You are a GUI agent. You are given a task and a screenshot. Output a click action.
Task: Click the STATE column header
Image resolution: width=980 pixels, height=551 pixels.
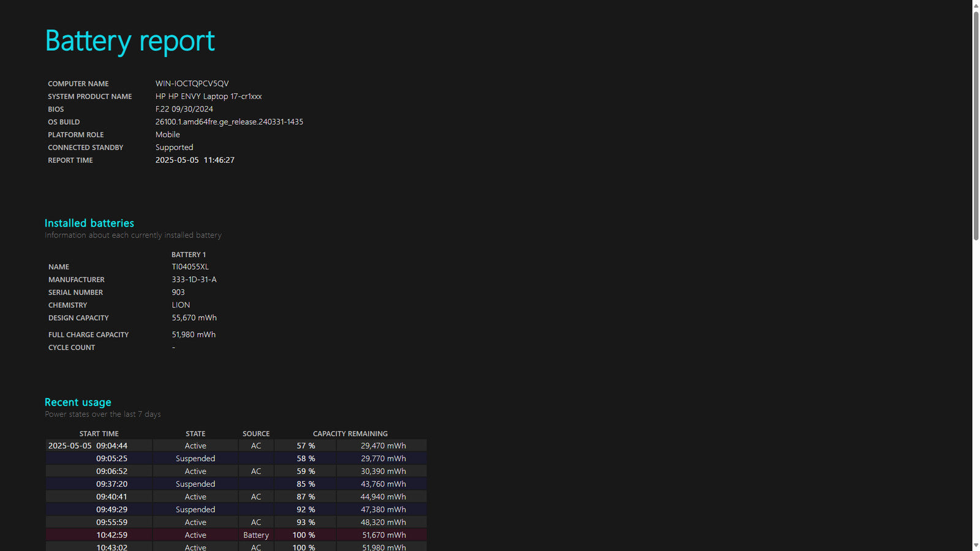click(195, 433)
